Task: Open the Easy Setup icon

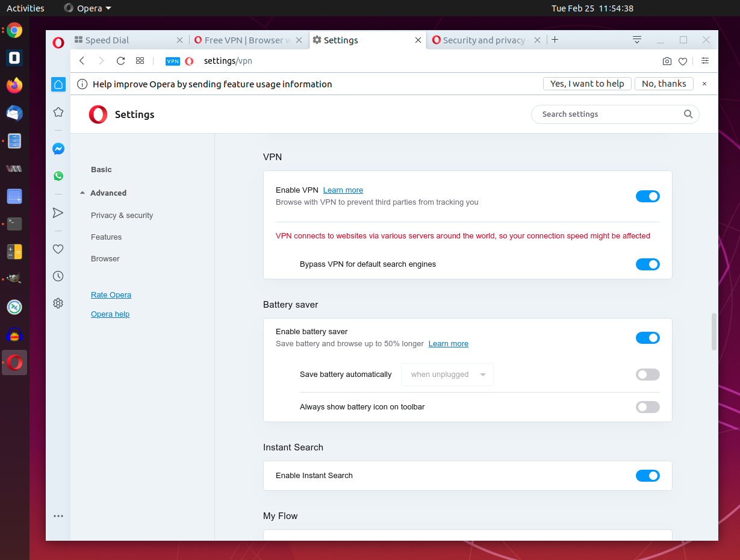Action: point(705,61)
